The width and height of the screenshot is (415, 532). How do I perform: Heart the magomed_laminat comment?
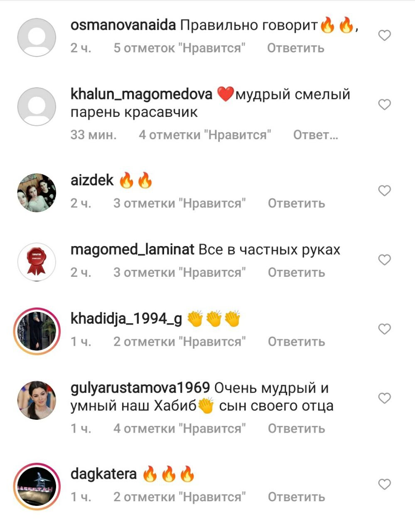385,260
